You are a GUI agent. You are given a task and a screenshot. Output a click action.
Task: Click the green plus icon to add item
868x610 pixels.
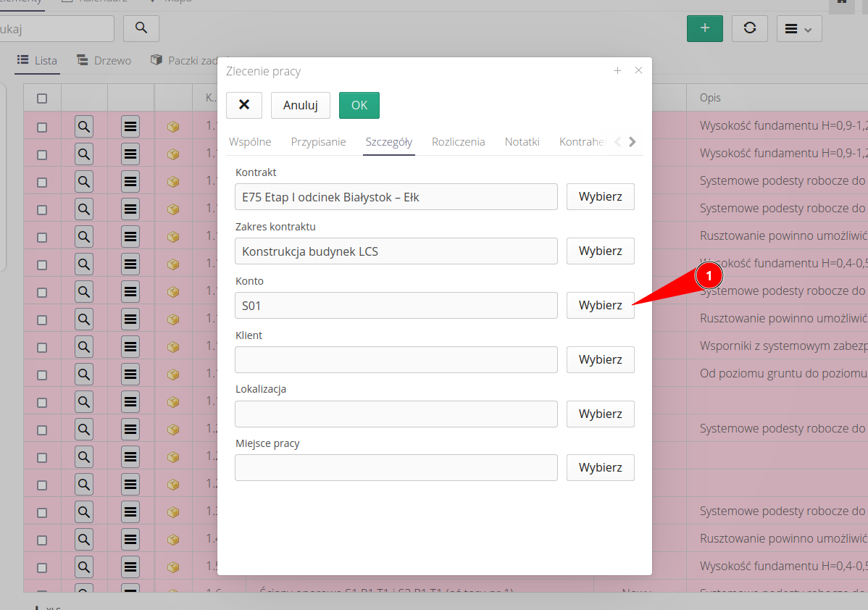[704, 28]
